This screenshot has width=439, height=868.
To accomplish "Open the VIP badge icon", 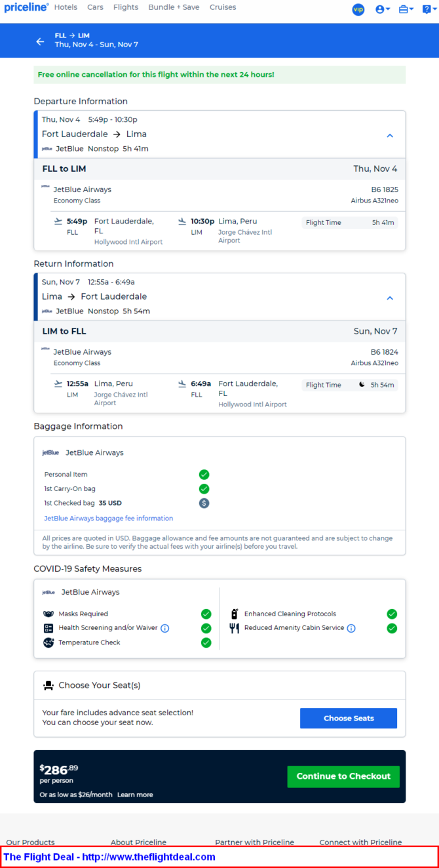I will tap(358, 9).
